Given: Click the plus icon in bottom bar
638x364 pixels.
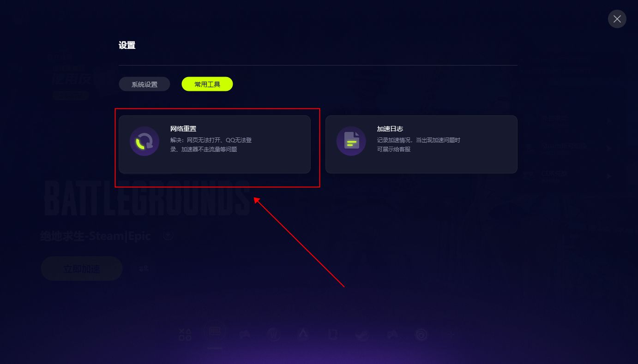Looking at the screenshot, I should (451, 334).
